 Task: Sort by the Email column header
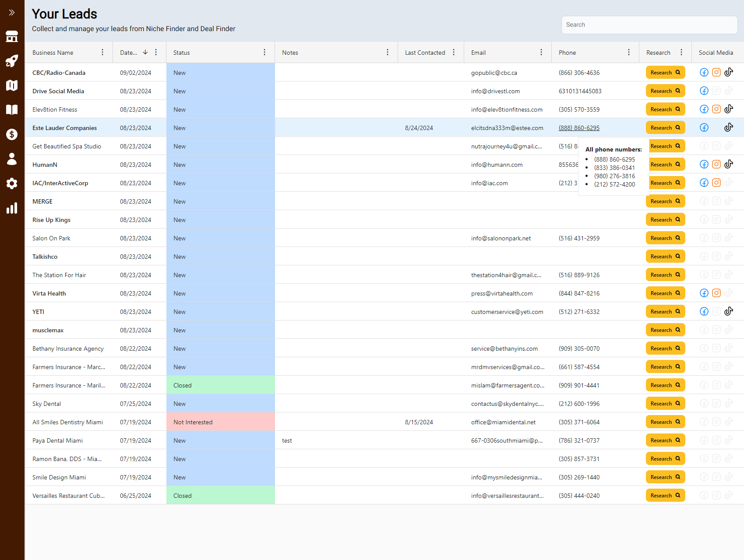point(478,53)
